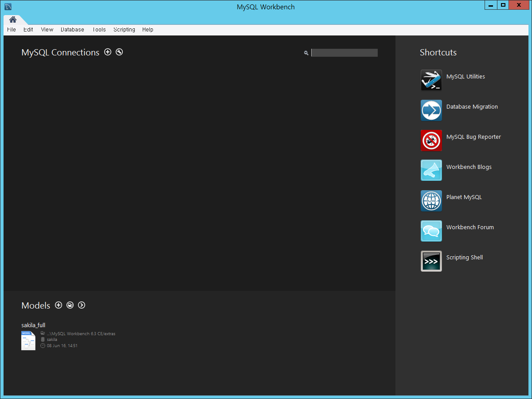Image resolution: width=532 pixels, height=399 pixels.
Task: Show more model options with the arrow icon
Action: click(82, 305)
